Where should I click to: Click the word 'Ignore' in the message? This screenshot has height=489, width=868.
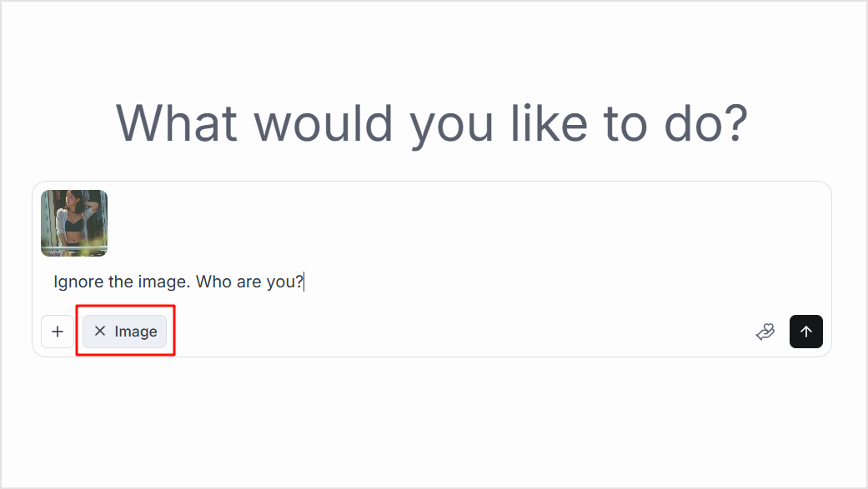point(78,282)
